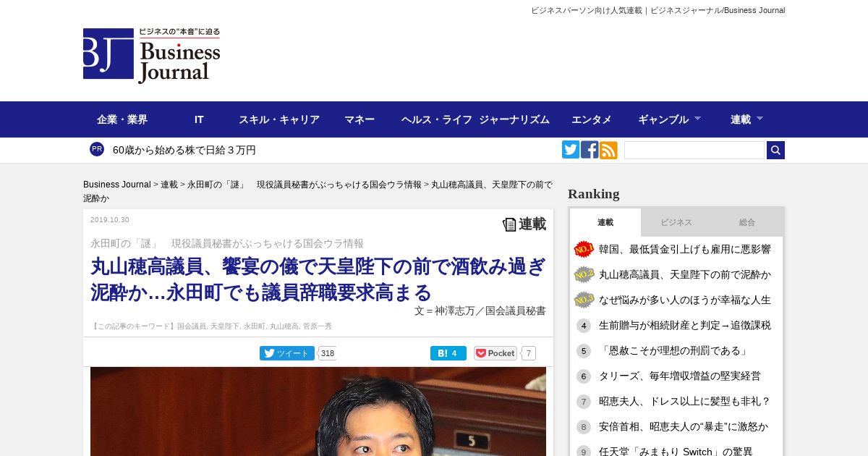Open ranking article 生前贈与が相続財産と判定

tap(685, 326)
